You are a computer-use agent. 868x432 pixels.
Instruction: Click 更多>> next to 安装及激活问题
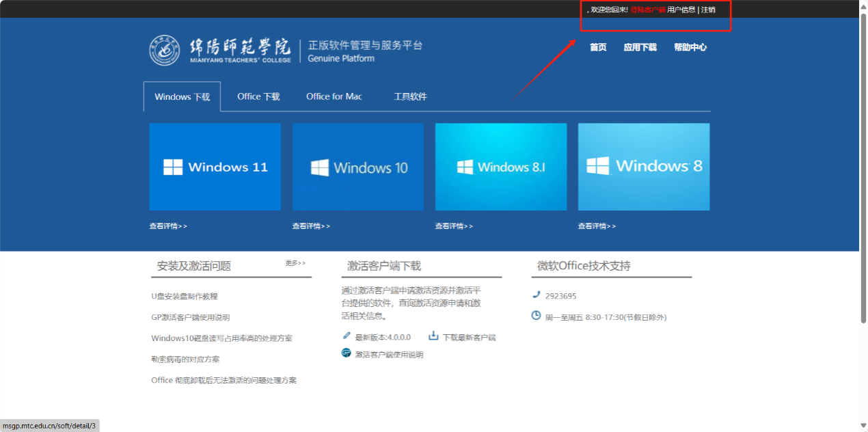point(295,262)
